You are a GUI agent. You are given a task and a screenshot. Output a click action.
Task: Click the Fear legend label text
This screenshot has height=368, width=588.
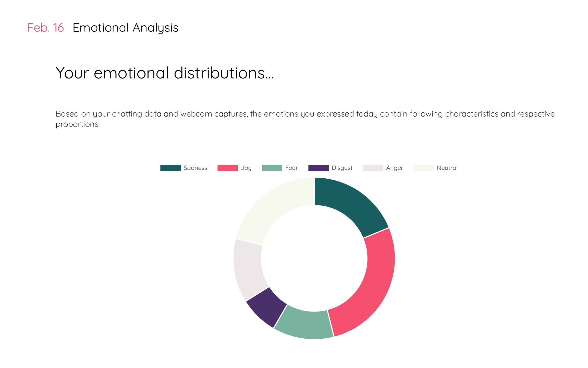[292, 168]
